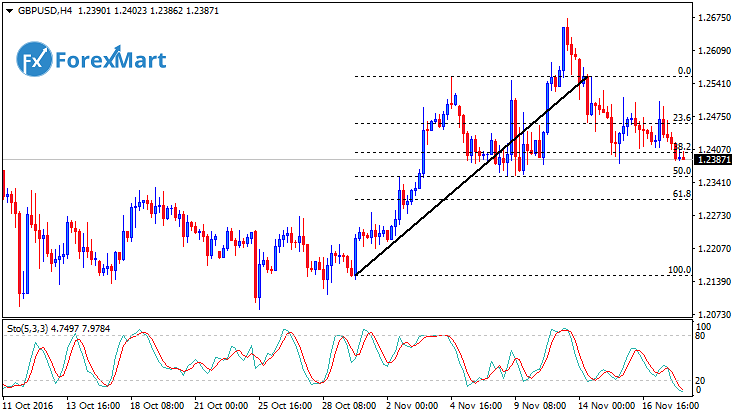Select the 23.6 Fibonacci level label
This screenshot has width=732, height=414.
682,118
